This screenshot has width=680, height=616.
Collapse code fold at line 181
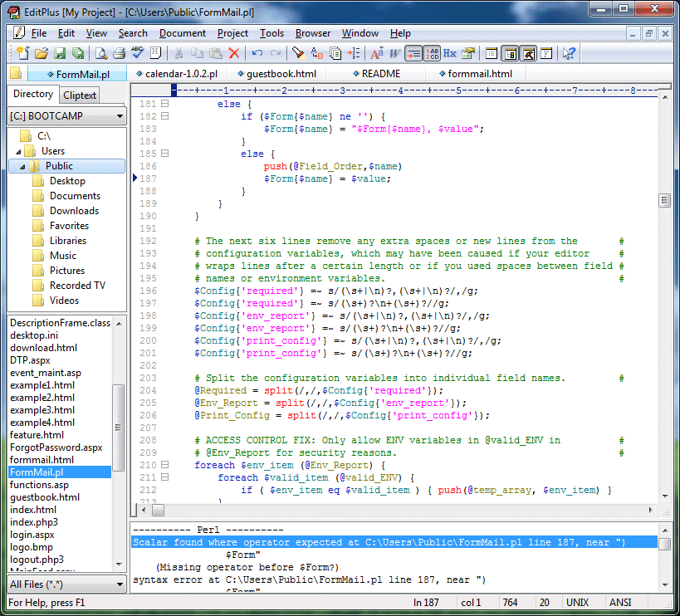point(164,104)
